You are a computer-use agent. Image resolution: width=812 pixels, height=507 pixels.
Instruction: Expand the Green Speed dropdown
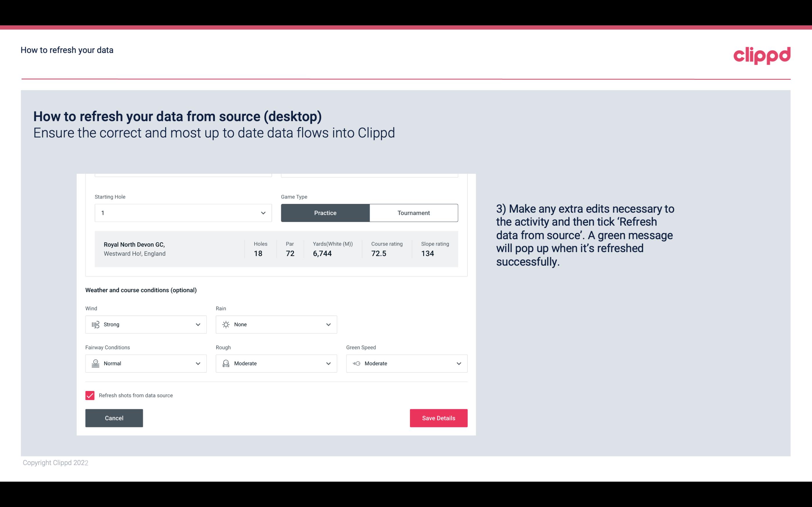[458, 363]
